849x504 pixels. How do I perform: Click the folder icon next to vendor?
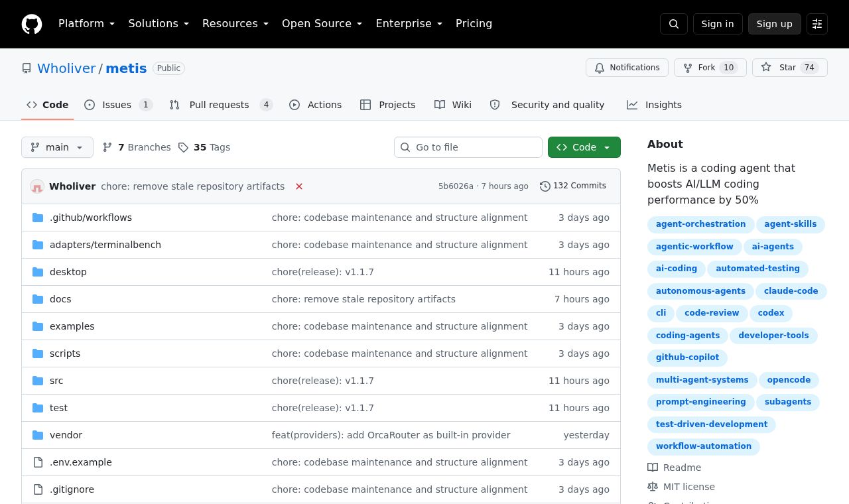38,435
